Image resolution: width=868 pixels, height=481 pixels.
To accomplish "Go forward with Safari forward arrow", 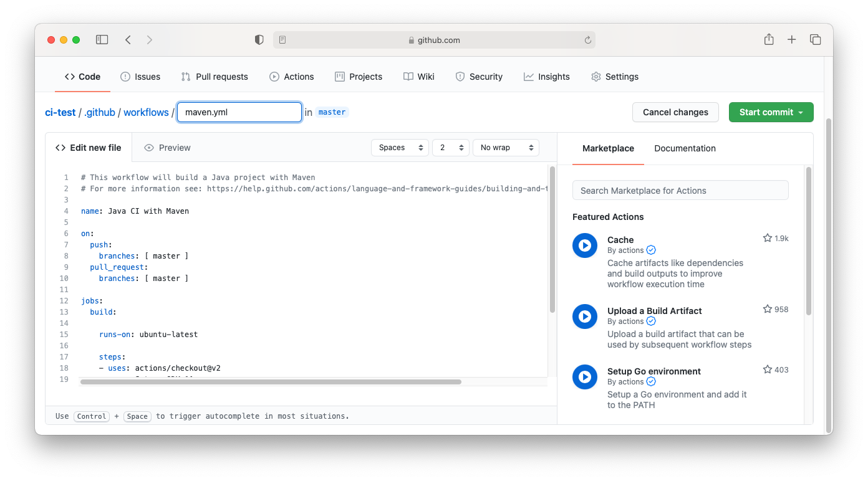I will pos(149,40).
